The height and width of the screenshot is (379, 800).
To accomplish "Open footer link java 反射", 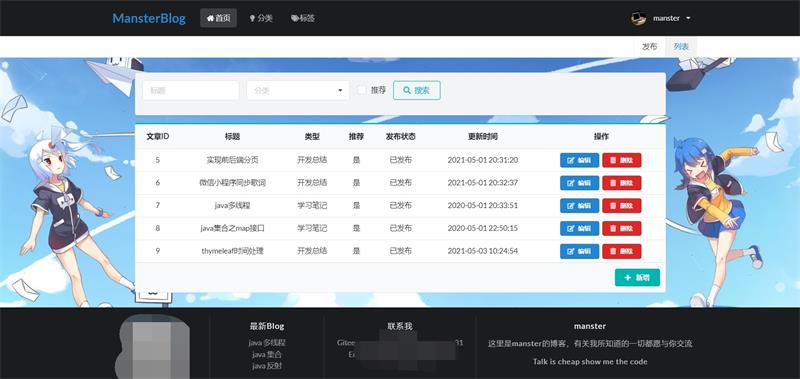I will click(267, 366).
